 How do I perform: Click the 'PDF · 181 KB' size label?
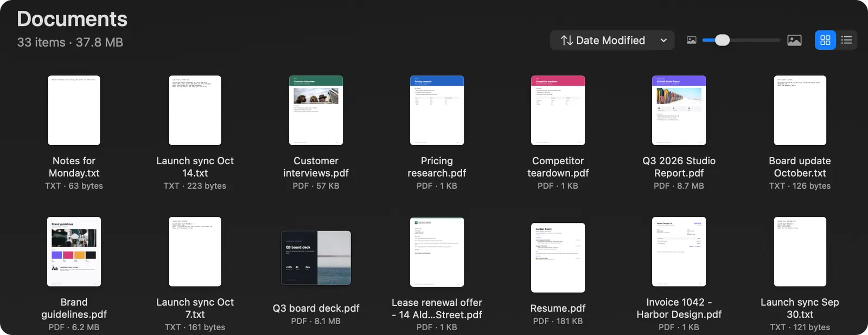(x=558, y=321)
